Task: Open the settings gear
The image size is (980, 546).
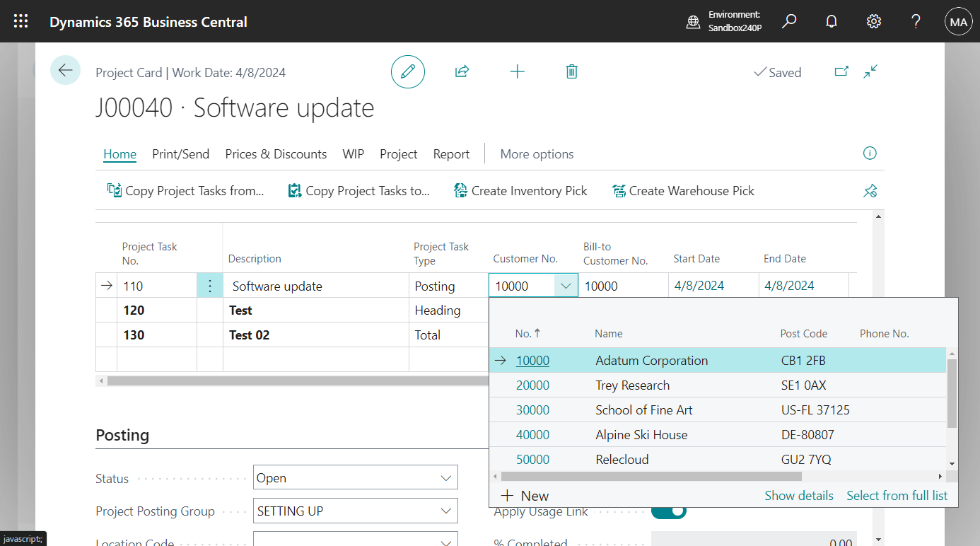Action: point(874,21)
